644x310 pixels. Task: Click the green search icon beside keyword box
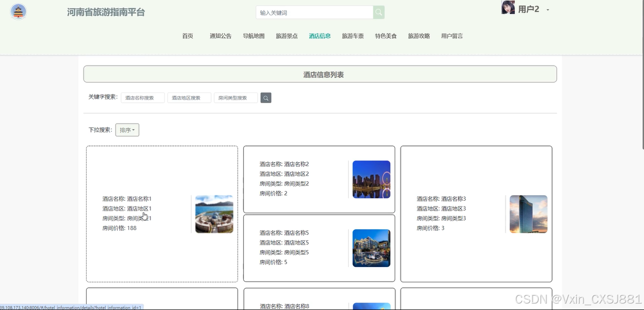379,12
